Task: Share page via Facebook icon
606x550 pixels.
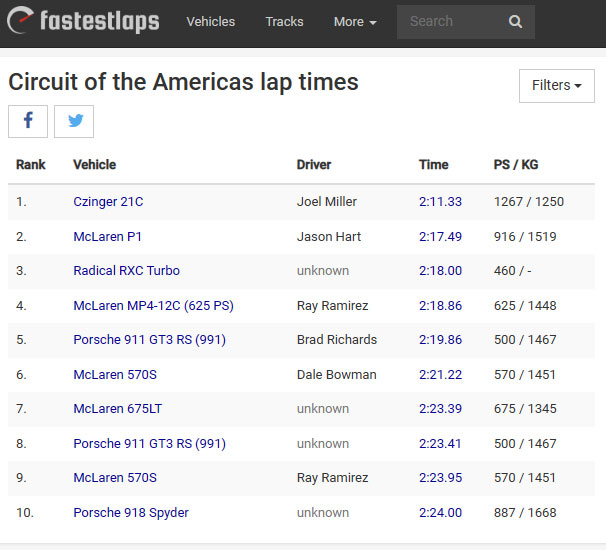Action: pos(28,121)
